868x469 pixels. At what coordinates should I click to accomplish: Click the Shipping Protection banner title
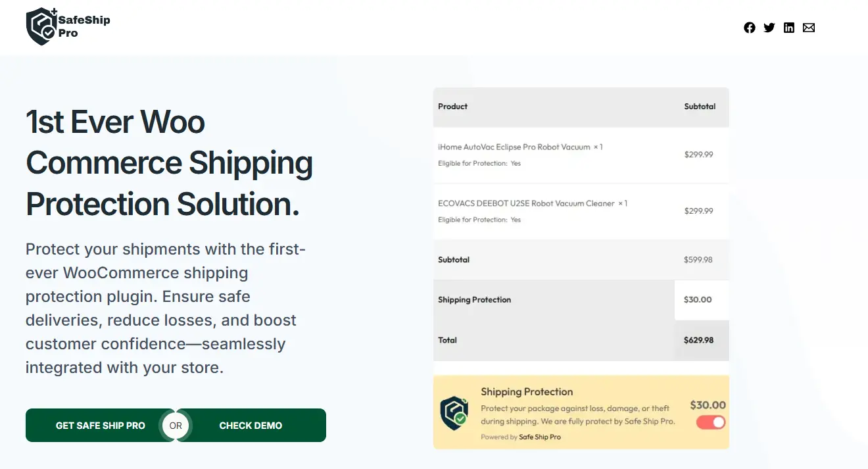(x=527, y=392)
